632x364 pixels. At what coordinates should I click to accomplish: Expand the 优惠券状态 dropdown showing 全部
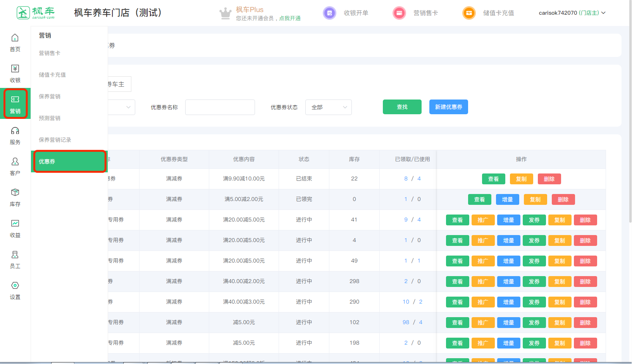point(328,107)
